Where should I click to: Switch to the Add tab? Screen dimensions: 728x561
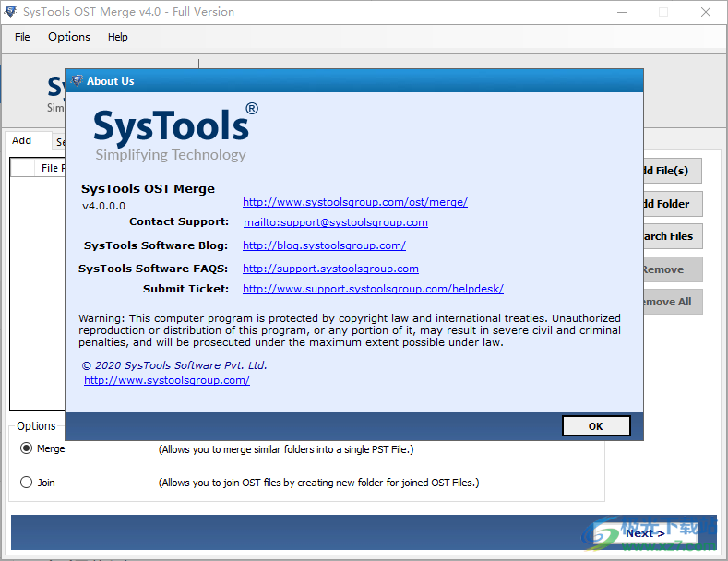21,141
